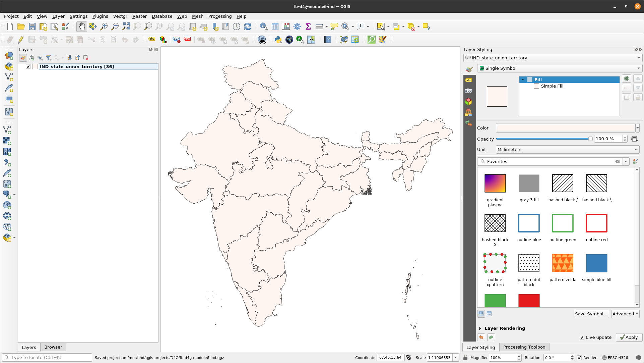Click the Type to locate search field
This screenshot has width=644, height=363.
click(47, 358)
